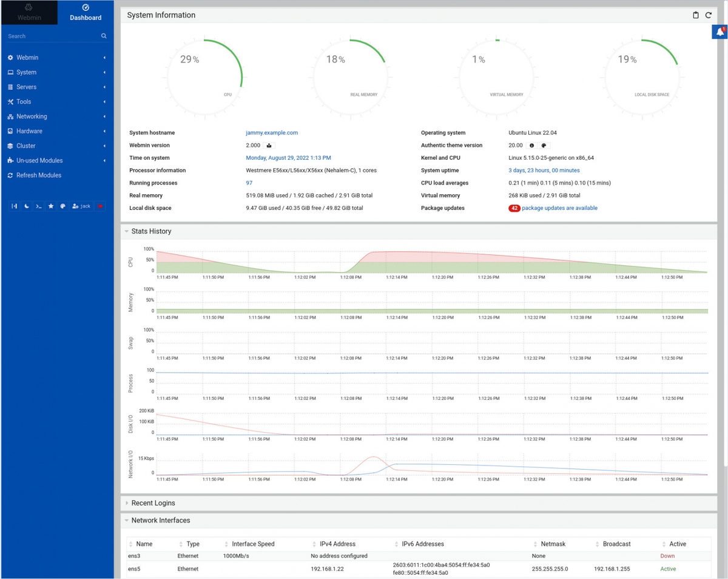728x579 pixels.
Task: Collapse the sidebar with the collapse icon
Action: click(14, 206)
